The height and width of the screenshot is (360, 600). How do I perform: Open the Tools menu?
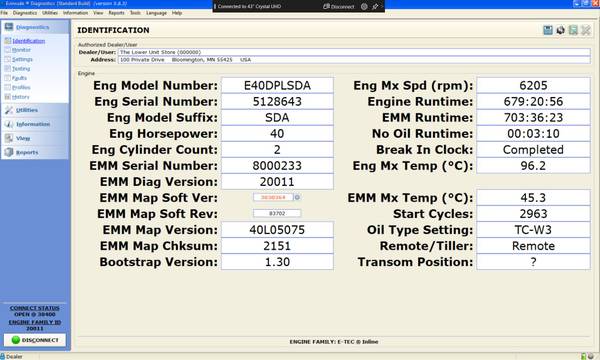click(135, 13)
